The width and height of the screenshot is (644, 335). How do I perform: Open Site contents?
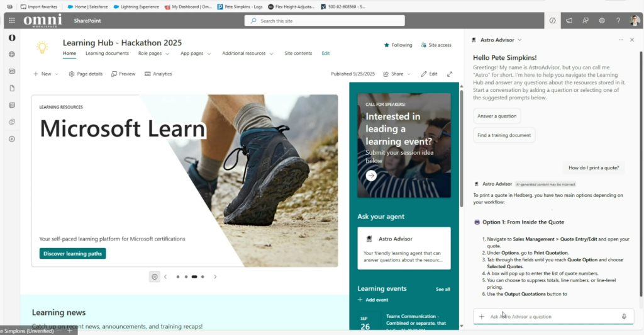point(298,54)
